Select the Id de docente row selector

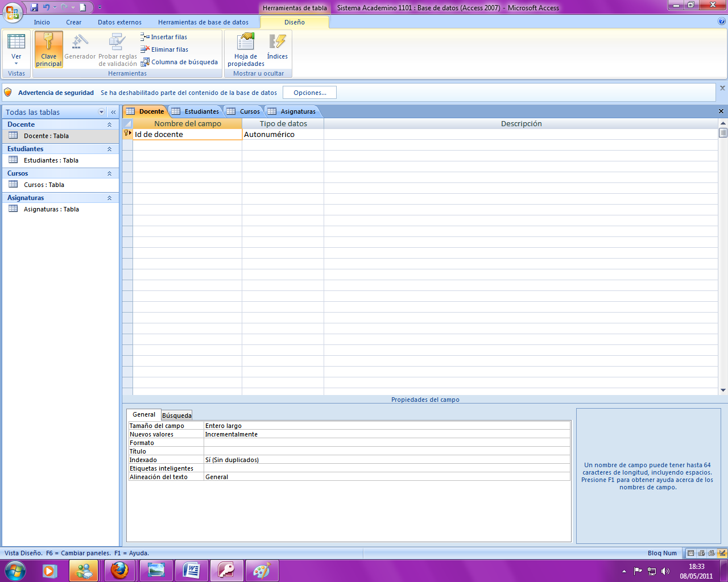(x=127, y=135)
